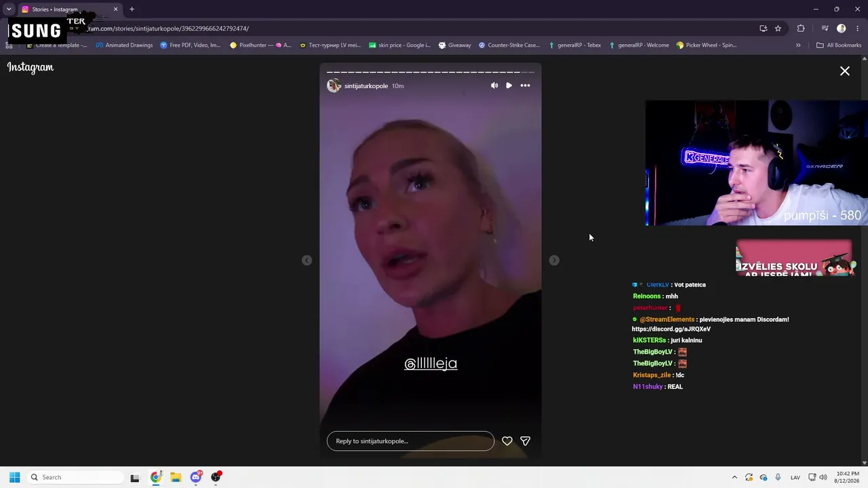Open the Discord invite link in chat
This screenshot has height=488, width=868.
[671, 329]
